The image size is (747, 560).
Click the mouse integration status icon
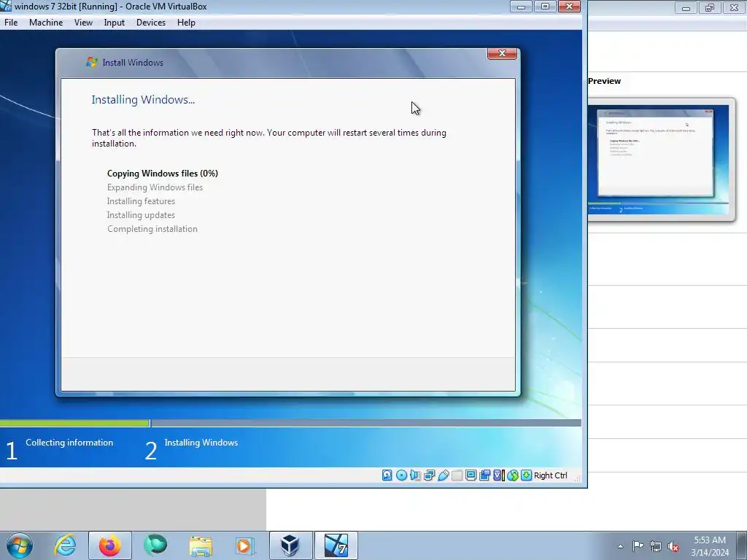coord(513,475)
